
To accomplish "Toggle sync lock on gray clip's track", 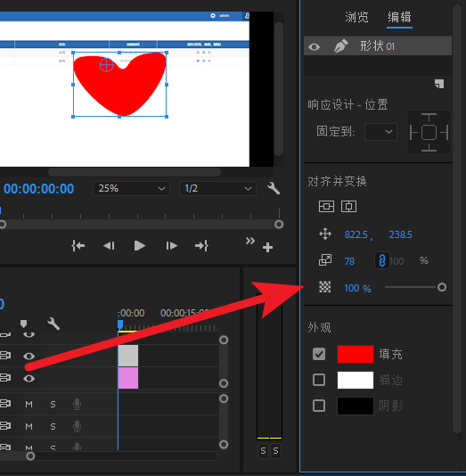I will (5, 355).
